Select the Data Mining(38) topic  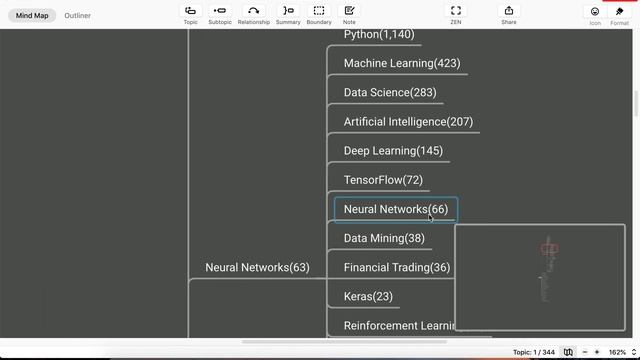pos(384,238)
